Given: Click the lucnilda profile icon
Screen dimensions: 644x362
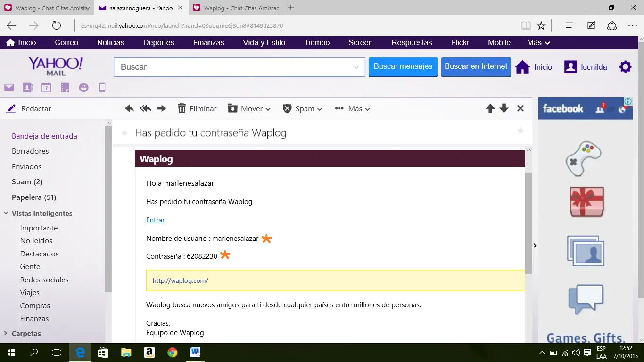Looking at the screenshot, I should 570,67.
